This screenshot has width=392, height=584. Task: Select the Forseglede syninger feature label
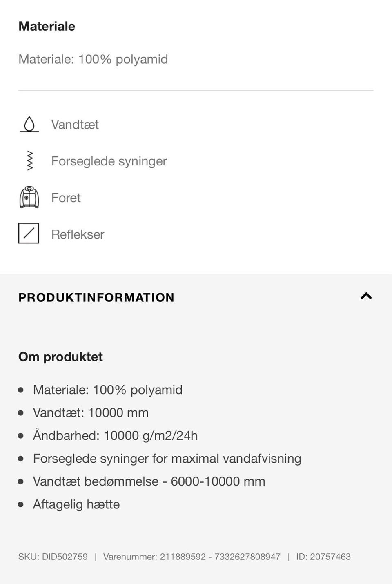click(109, 161)
